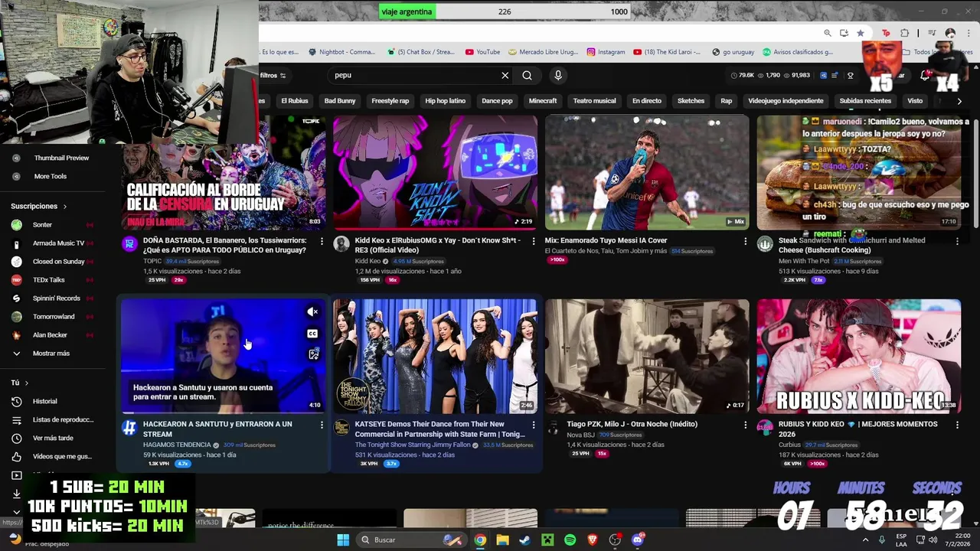Open options menu for Tiago PZK video
The width and height of the screenshot is (980, 551).
click(746, 425)
